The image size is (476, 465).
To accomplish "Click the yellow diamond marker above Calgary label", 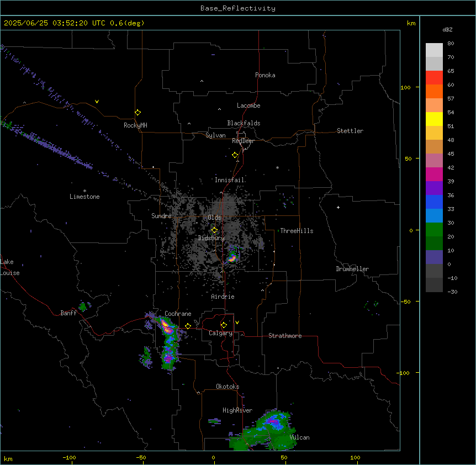I will coord(224,325).
